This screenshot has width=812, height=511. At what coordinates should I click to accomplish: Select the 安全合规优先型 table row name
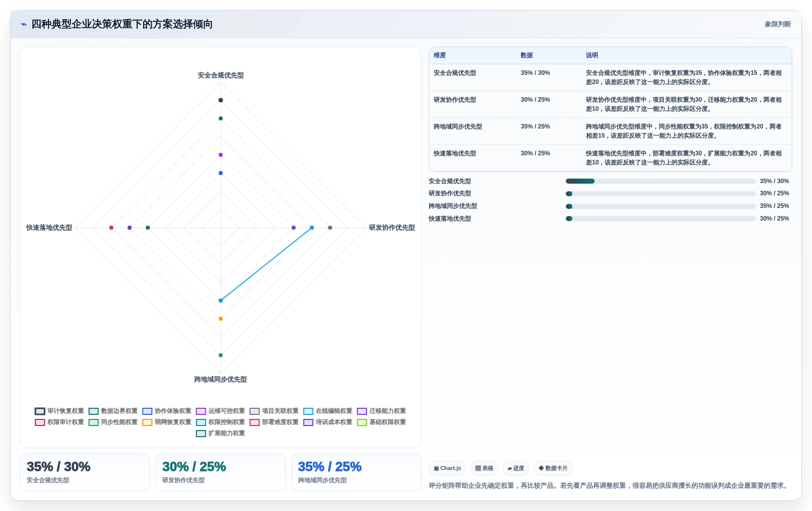click(x=455, y=73)
